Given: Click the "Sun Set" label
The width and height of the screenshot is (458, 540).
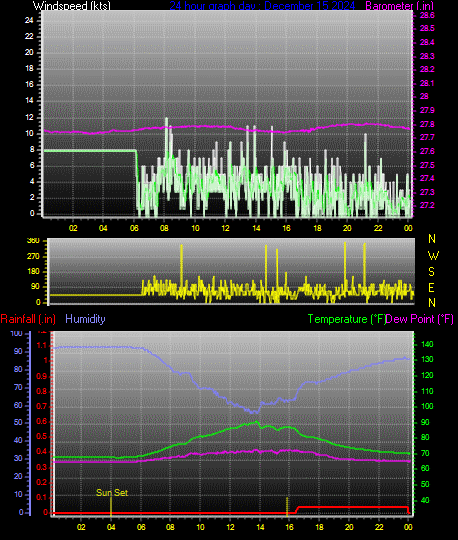Looking at the screenshot, I should coord(112,492).
